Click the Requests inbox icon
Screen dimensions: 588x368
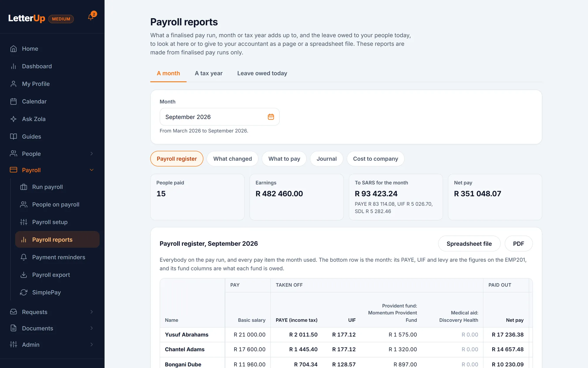(x=14, y=312)
